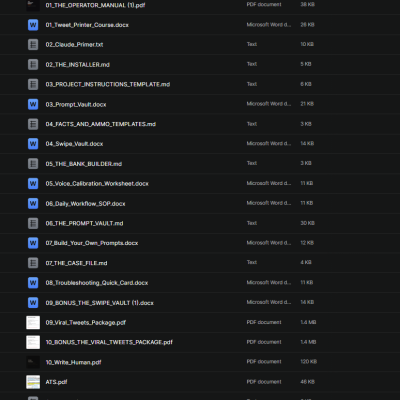Screen dimensions: 400x400
Task: Click the thumbnail of 10_BONUS_THE_VIRAL_TWEETS_PACKAGE.pdf
Action: tap(33, 342)
